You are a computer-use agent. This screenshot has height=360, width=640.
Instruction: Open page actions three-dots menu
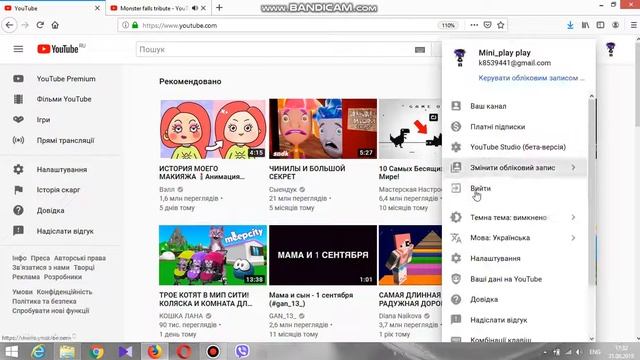click(474, 25)
